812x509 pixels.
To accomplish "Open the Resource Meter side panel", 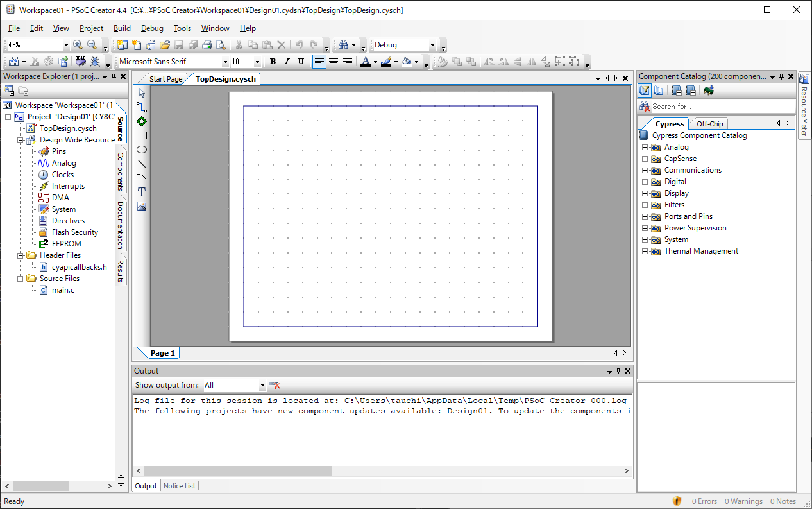I will (804, 105).
